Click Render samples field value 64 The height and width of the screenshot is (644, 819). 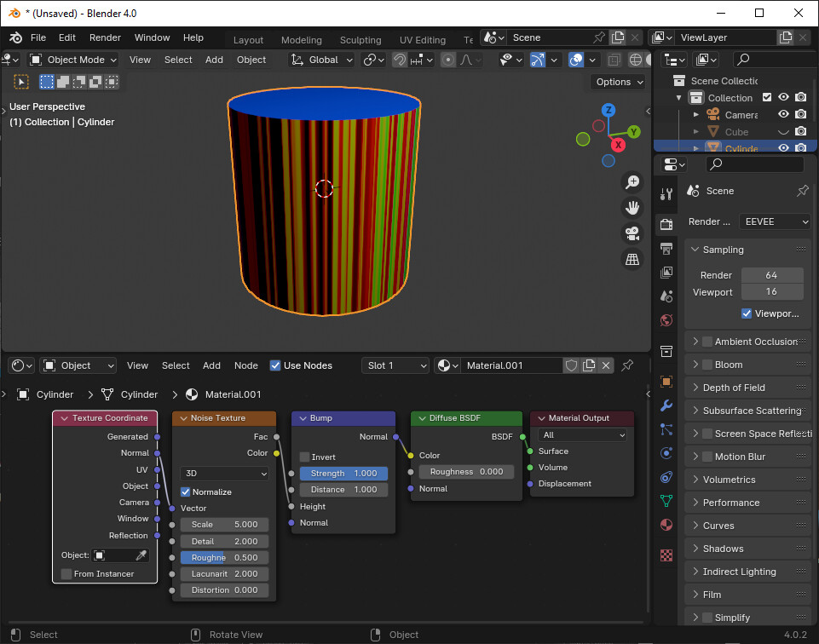coord(772,275)
